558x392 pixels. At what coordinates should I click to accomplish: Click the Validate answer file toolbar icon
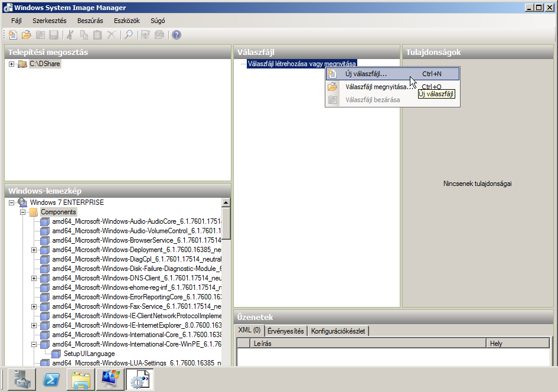click(145, 35)
